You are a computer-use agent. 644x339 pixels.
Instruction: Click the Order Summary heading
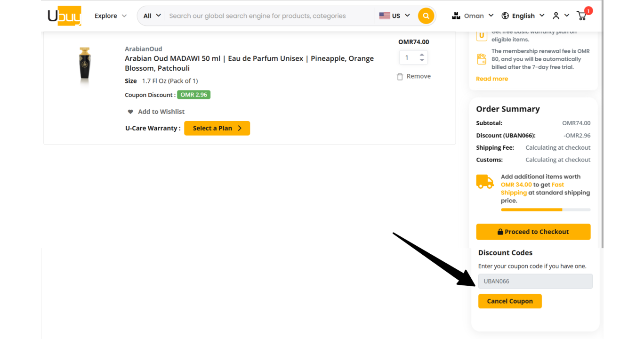(x=508, y=109)
